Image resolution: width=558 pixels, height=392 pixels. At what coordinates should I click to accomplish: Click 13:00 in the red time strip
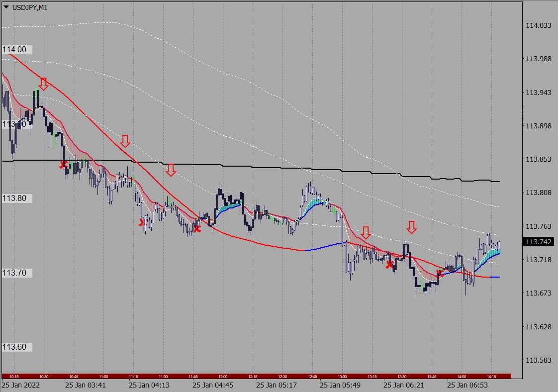342,377
